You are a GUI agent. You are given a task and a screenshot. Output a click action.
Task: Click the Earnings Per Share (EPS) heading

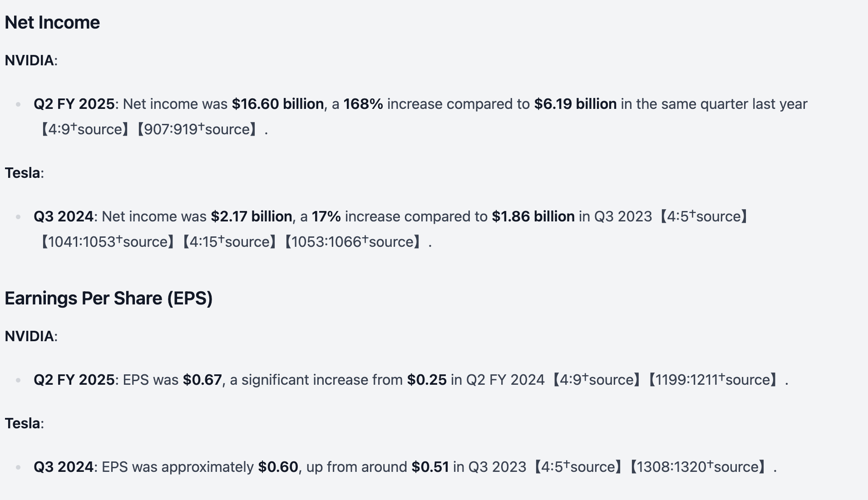click(x=108, y=299)
